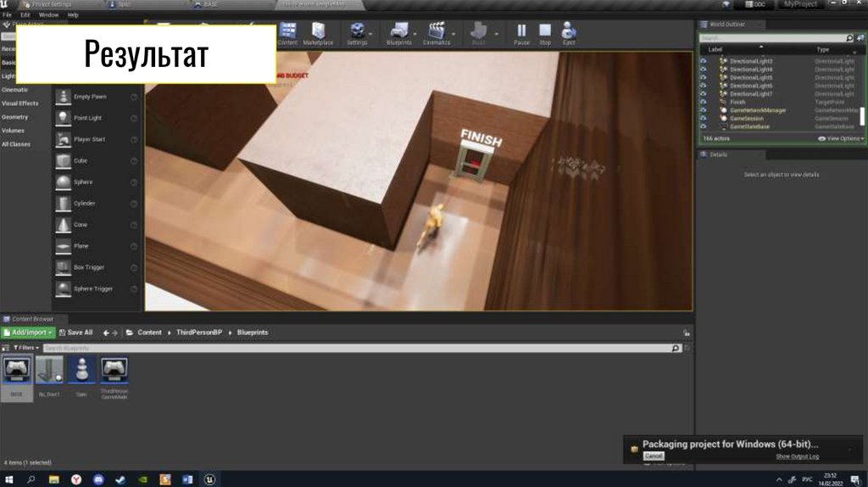Open the Marketplace from the toolbar

coord(318,34)
